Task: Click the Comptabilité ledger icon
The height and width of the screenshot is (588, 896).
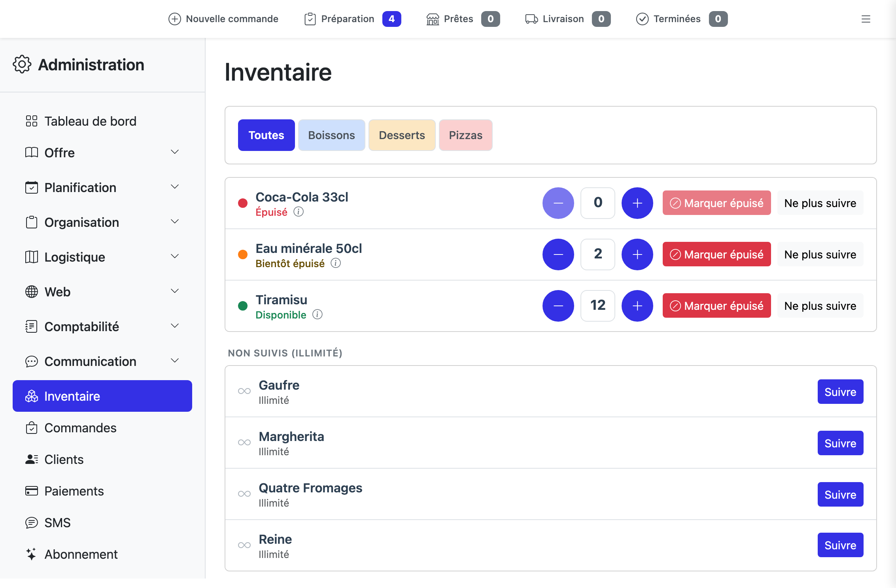Action: point(32,326)
